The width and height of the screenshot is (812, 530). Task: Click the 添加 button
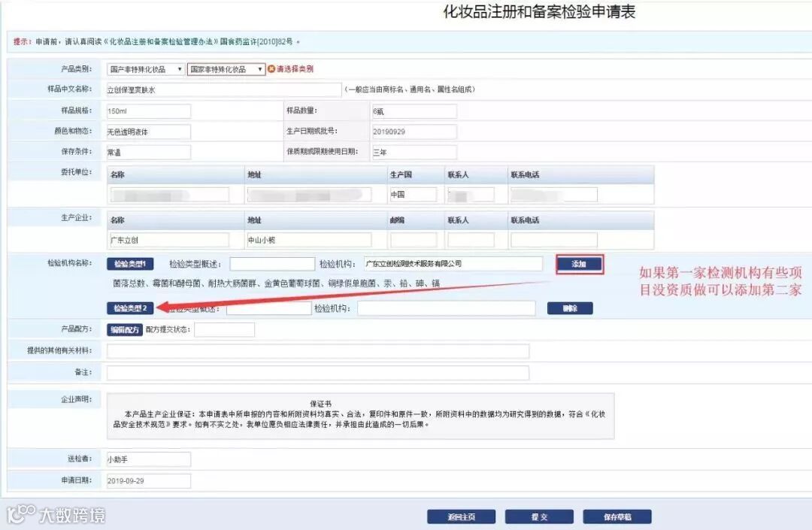pyautogui.click(x=580, y=264)
